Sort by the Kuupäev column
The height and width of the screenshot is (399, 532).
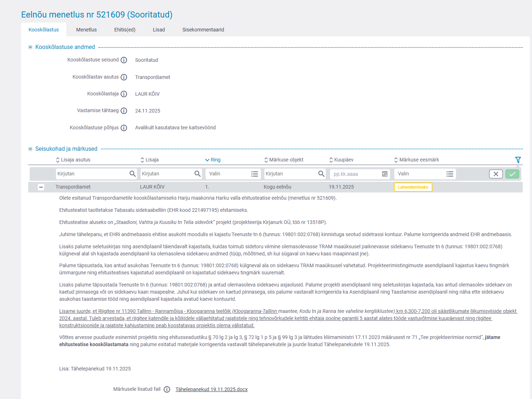click(341, 160)
